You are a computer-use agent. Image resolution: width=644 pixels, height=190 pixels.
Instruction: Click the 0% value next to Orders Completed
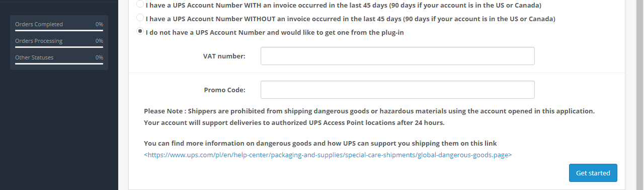coord(99,24)
